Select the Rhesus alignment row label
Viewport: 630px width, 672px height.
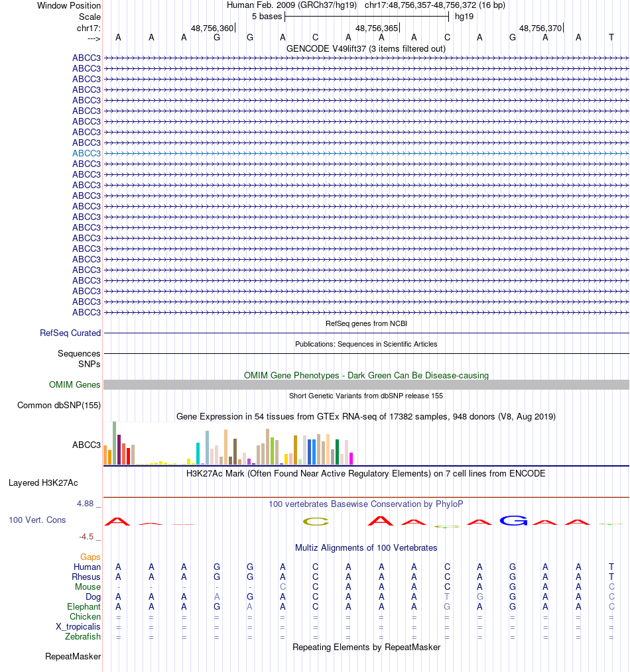coord(86,577)
